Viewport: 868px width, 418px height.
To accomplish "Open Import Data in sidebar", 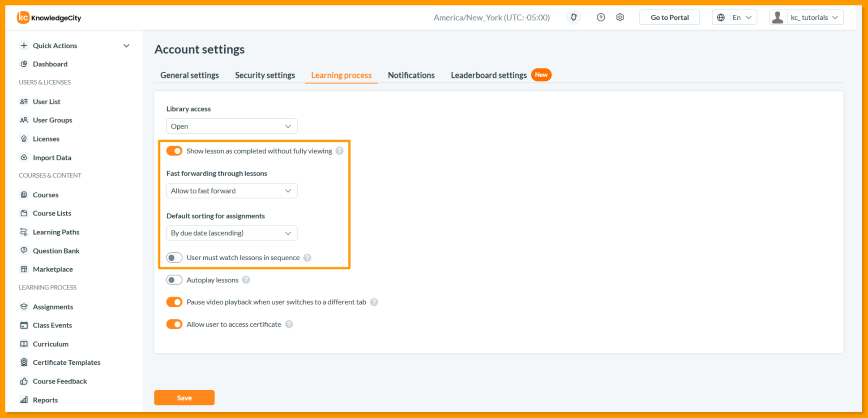I will tap(52, 158).
